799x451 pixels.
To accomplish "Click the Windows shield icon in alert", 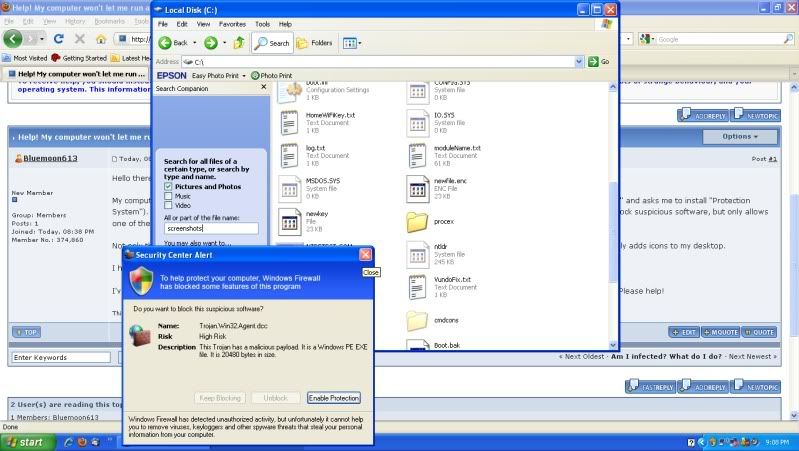I will 142,281.
